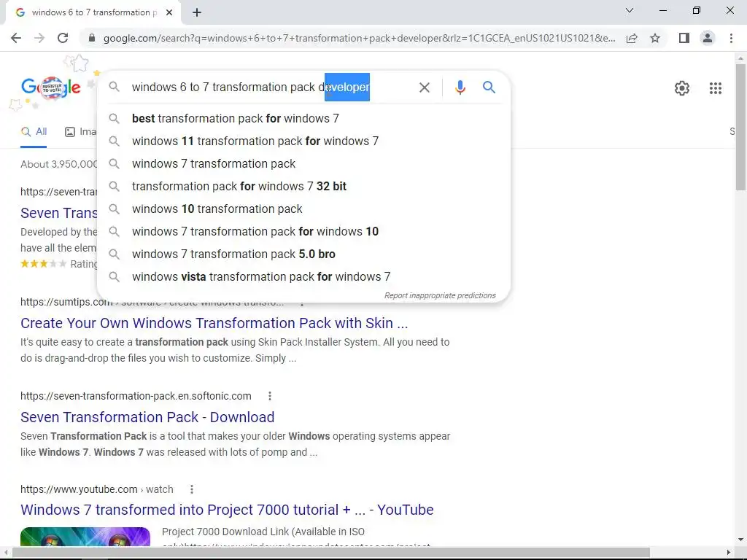Switch to the Images results tab

[x=80, y=132]
